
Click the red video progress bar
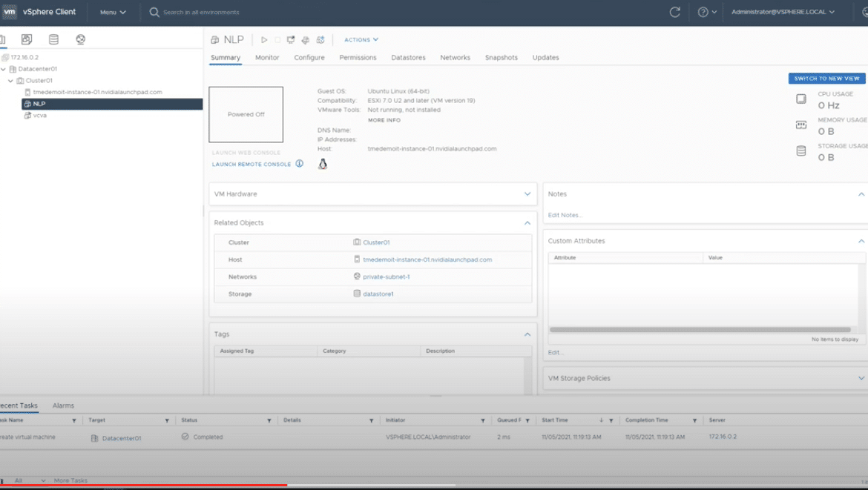143,486
